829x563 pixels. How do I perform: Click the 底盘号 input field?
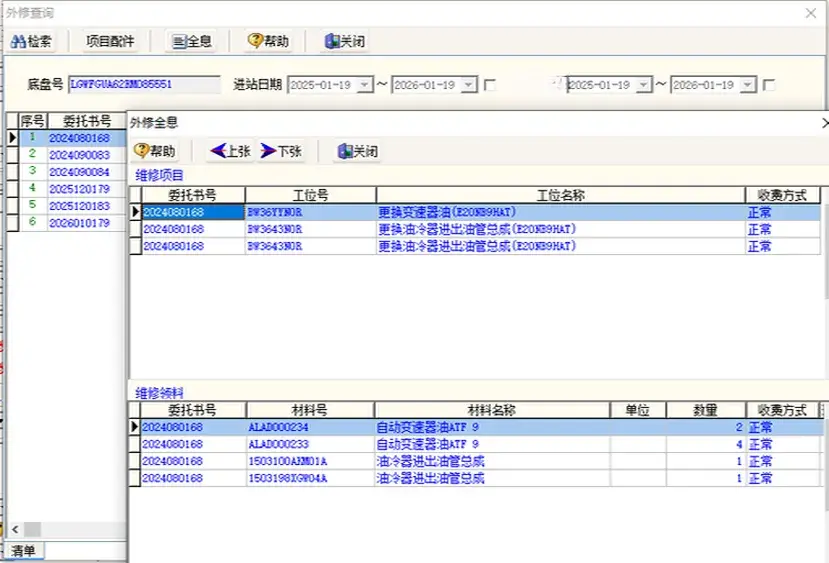(x=144, y=85)
